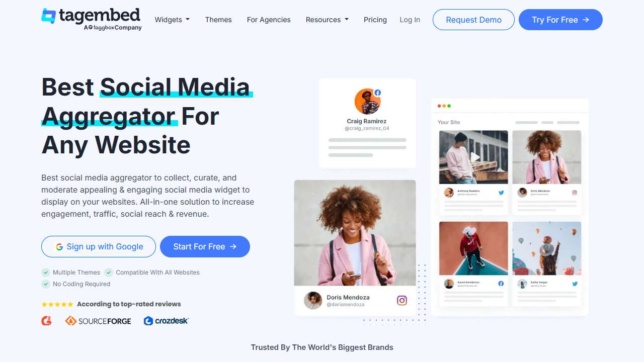Click the Request Demo button
The height and width of the screenshot is (362, 644).
(x=473, y=20)
